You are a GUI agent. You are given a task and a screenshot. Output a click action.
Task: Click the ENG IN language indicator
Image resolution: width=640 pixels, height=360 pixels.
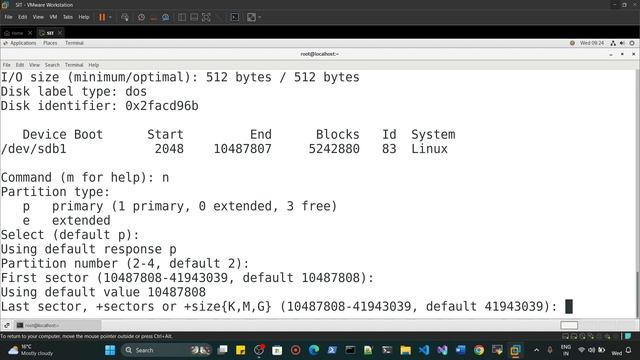(x=566, y=350)
